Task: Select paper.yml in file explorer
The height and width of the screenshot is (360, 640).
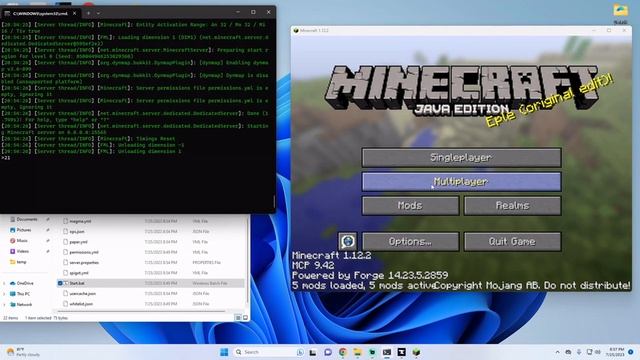Action: point(78,242)
